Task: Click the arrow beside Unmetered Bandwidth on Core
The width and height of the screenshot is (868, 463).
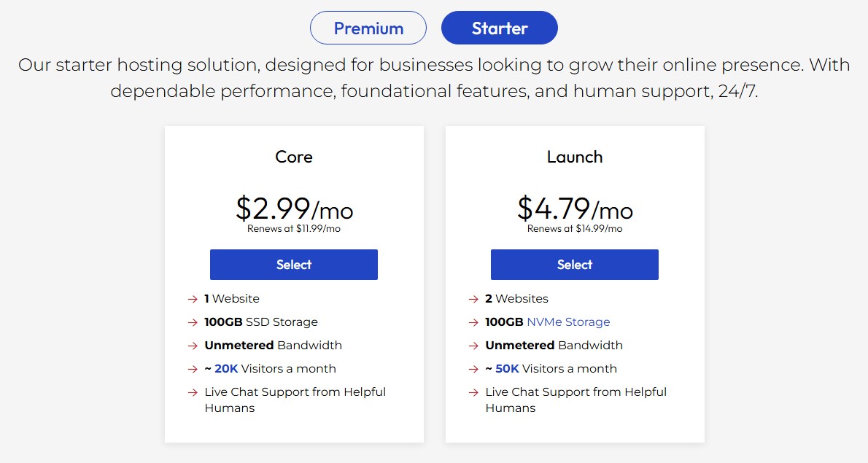Action: [x=193, y=345]
